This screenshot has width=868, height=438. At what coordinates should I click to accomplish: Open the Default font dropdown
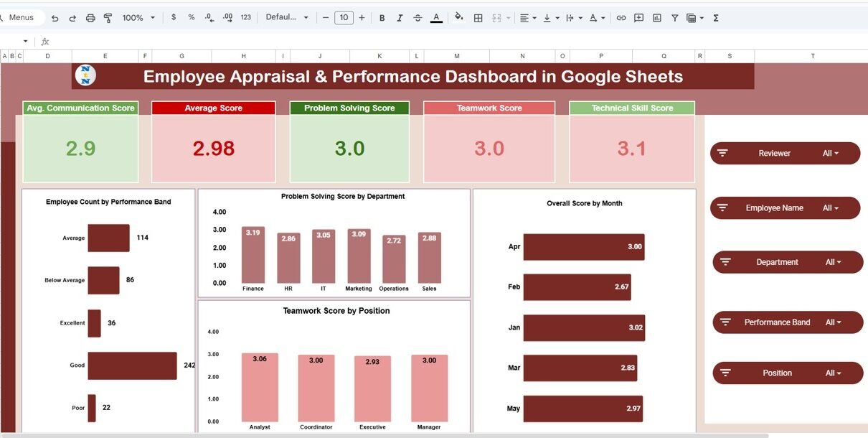point(287,18)
